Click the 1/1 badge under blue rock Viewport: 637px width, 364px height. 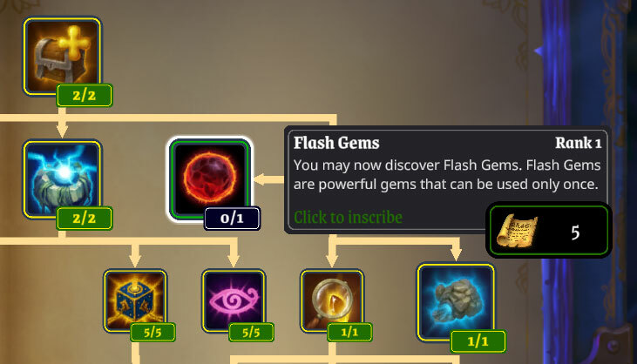478,341
